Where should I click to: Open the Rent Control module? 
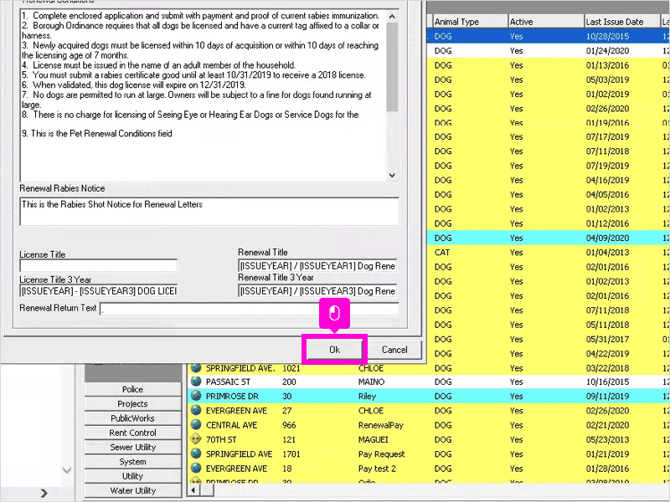133,433
